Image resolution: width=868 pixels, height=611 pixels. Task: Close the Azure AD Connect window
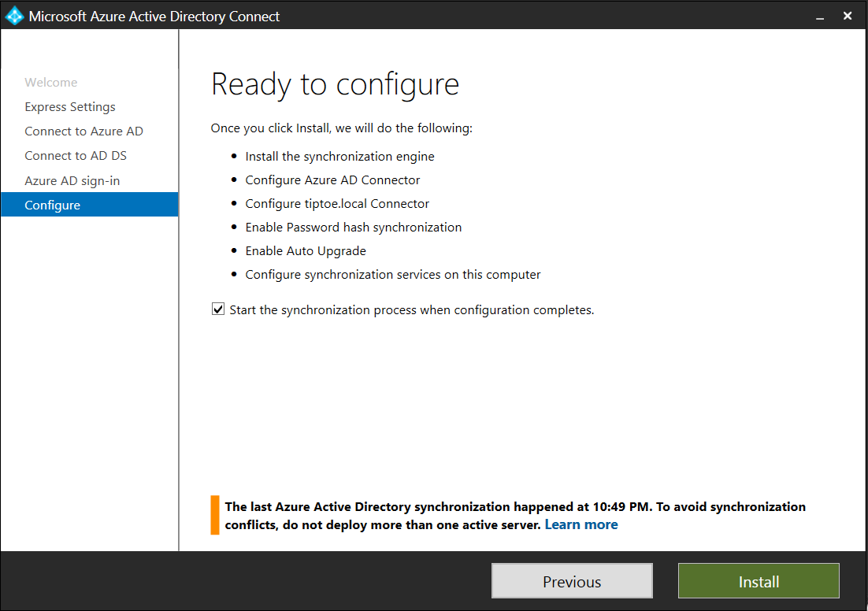pyautogui.click(x=848, y=16)
